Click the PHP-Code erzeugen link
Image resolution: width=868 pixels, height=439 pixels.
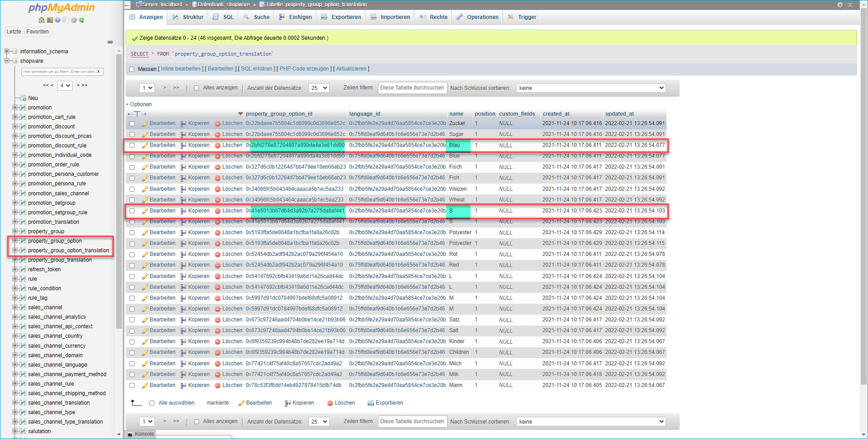(x=304, y=69)
